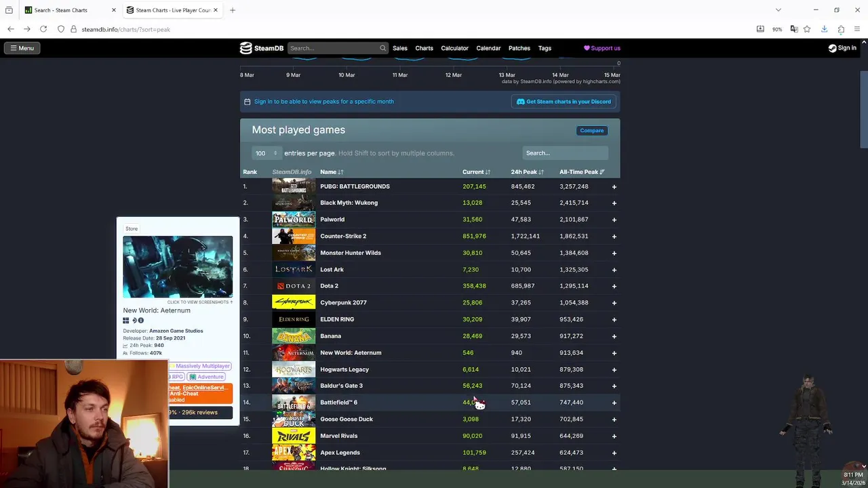Click the Compare button

[x=592, y=130]
